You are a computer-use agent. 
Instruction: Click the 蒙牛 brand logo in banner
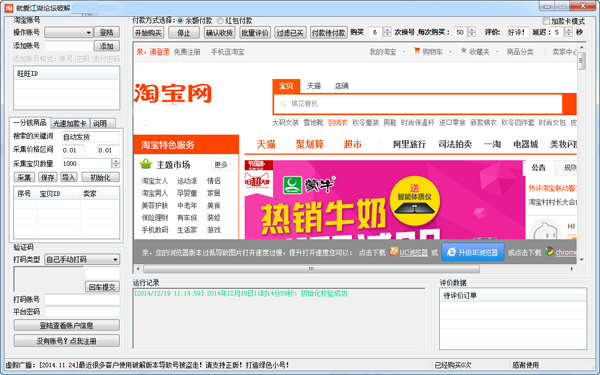[309, 185]
